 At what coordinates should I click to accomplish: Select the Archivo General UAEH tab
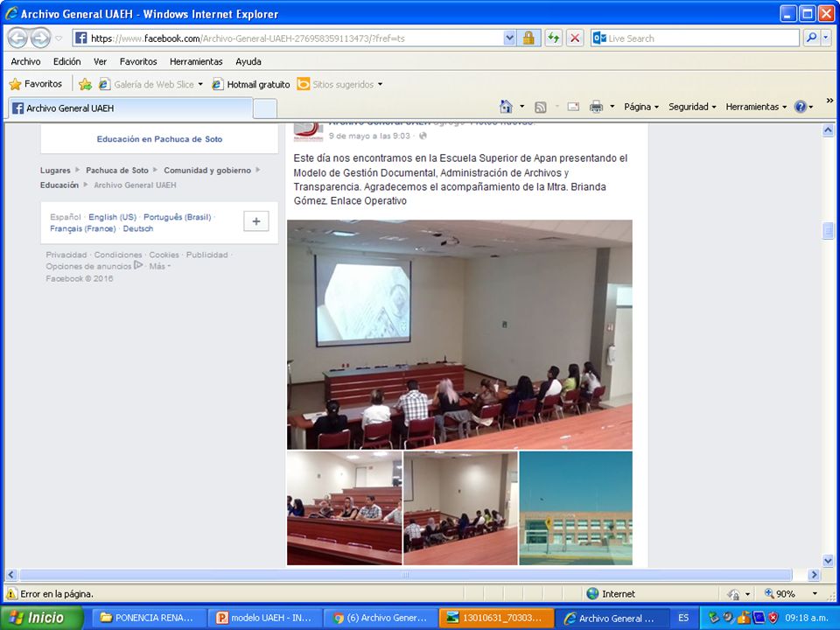[x=129, y=108]
